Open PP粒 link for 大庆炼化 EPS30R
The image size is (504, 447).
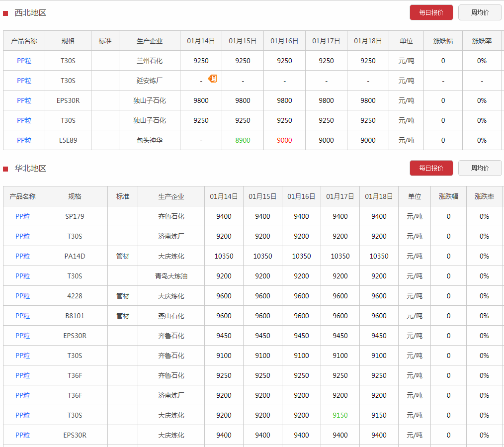pyautogui.click(x=22, y=436)
